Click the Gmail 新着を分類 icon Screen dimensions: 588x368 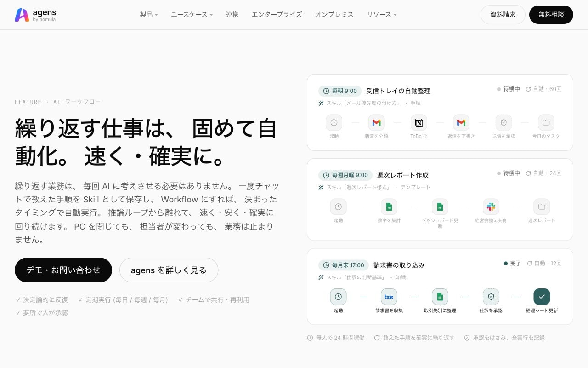pos(376,123)
